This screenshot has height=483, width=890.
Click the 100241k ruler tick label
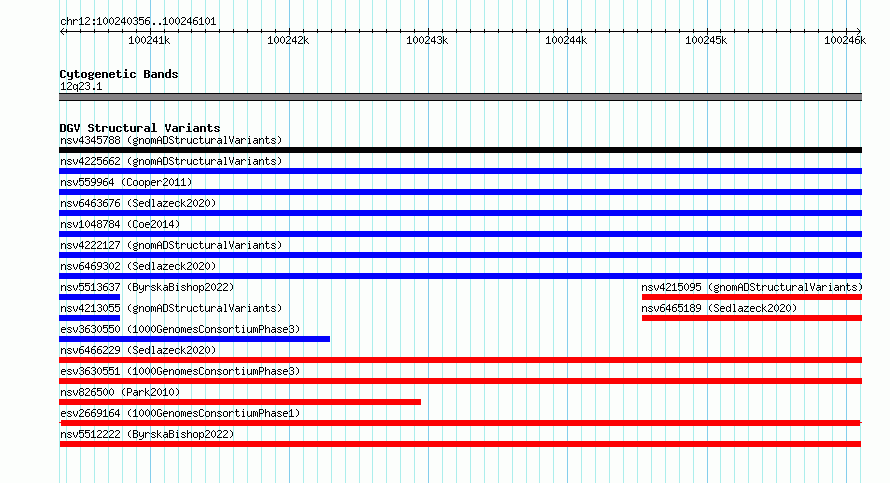pos(149,40)
